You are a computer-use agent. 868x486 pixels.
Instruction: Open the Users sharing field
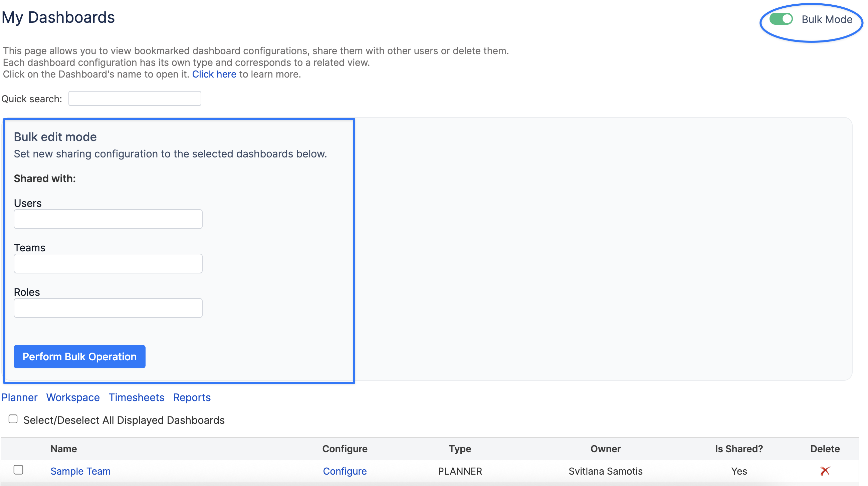click(108, 219)
